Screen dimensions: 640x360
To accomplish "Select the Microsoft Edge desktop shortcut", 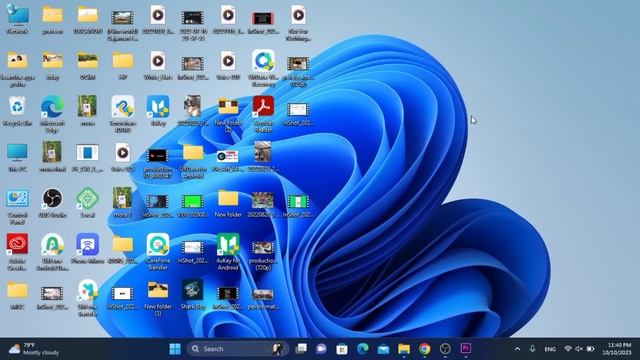I will tap(53, 113).
